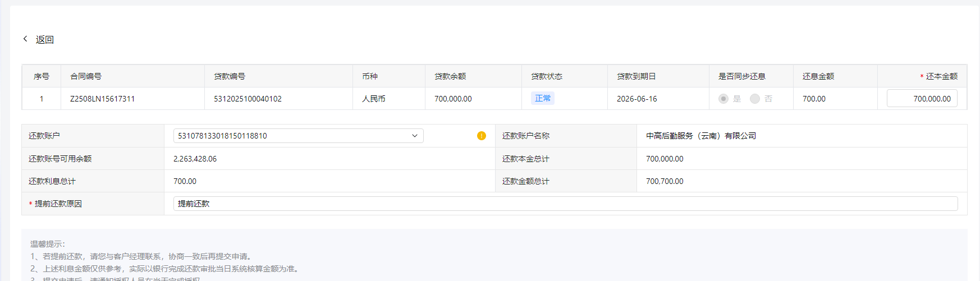Click the chevron arrow in account dropdown
This screenshot has width=980, height=281.
pos(415,136)
